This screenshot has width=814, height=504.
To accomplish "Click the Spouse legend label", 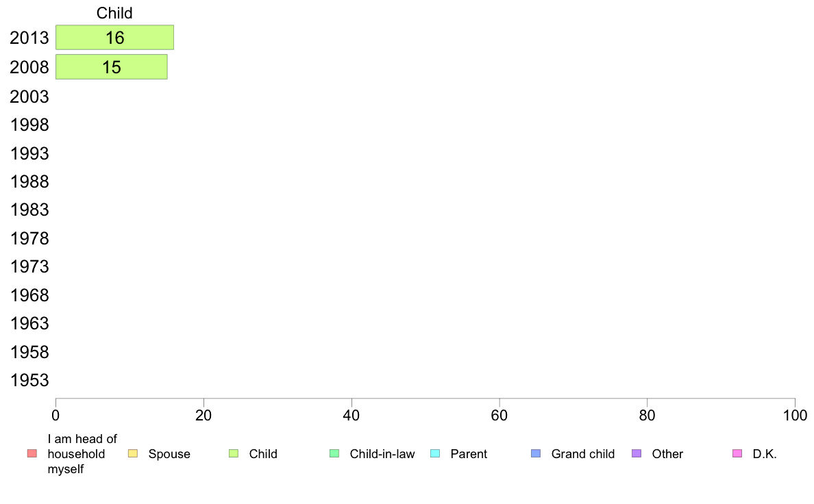I will (x=169, y=453).
